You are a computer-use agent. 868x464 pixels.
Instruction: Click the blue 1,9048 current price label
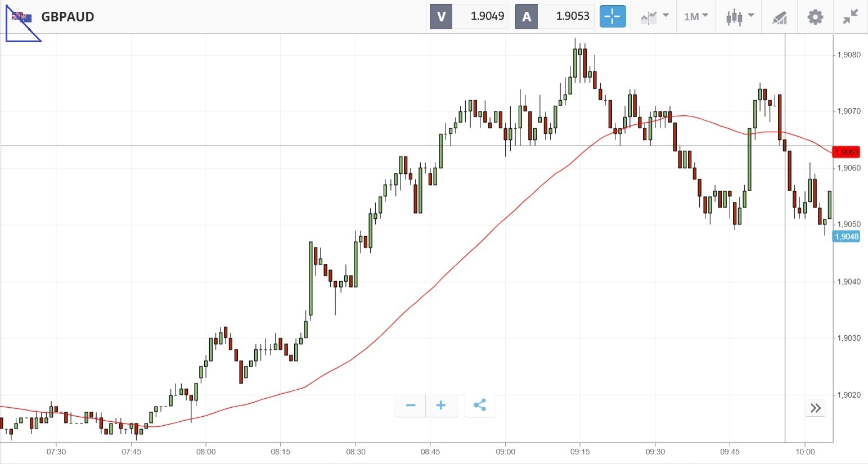pos(847,237)
